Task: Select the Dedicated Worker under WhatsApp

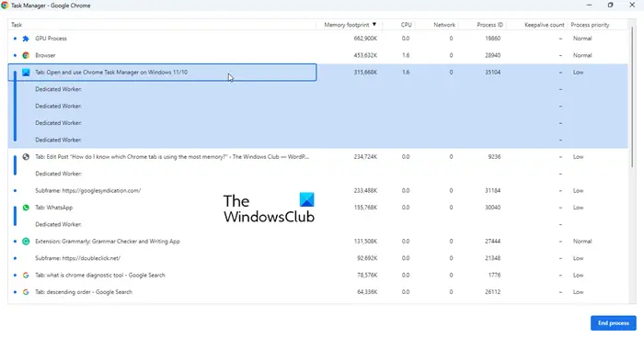Action: 318,225
